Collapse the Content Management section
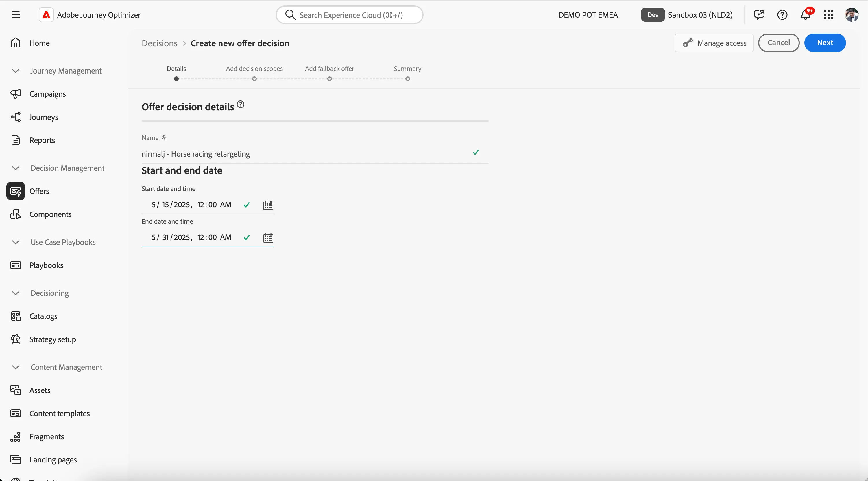868x481 pixels. coord(16,367)
